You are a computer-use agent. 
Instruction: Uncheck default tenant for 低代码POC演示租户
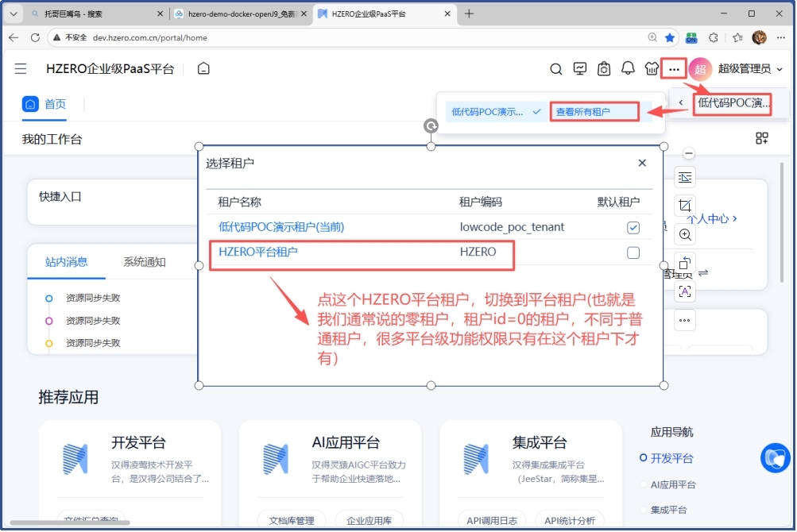coord(633,228)
